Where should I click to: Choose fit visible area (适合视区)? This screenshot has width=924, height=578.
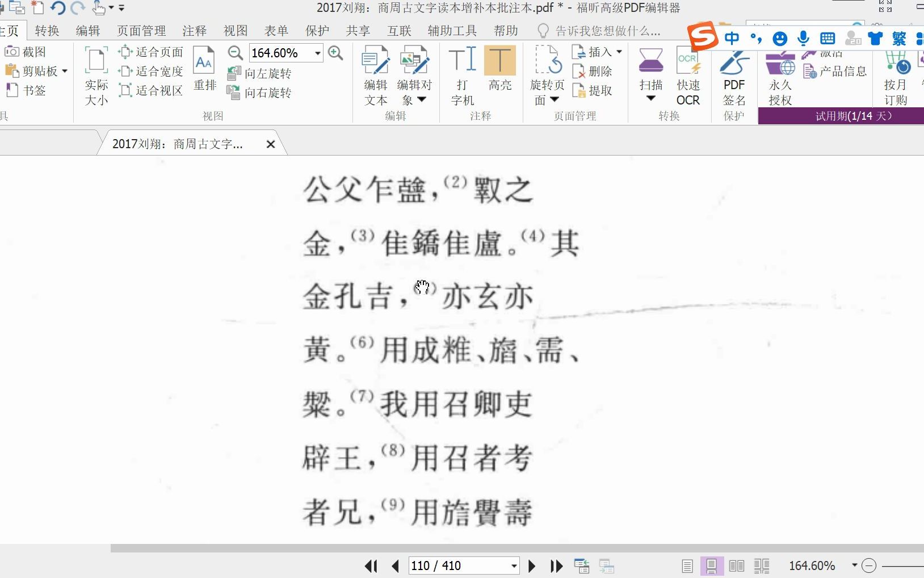151,91
